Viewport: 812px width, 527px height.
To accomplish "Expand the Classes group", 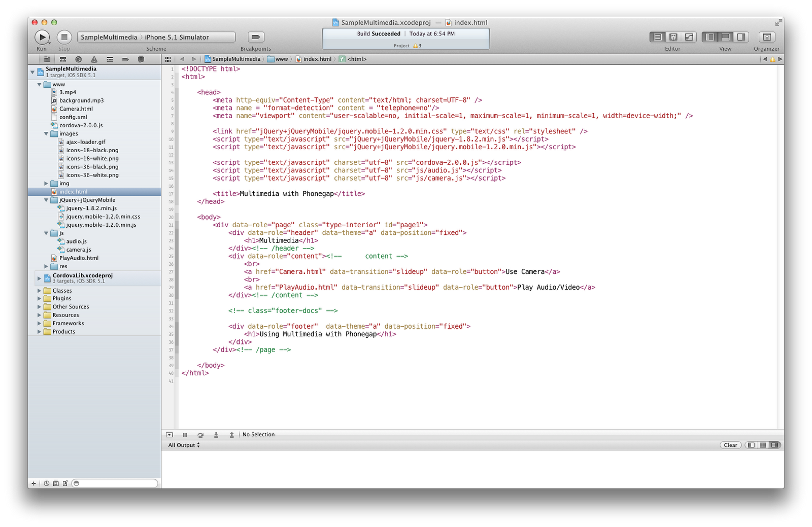I will point(40,291).
